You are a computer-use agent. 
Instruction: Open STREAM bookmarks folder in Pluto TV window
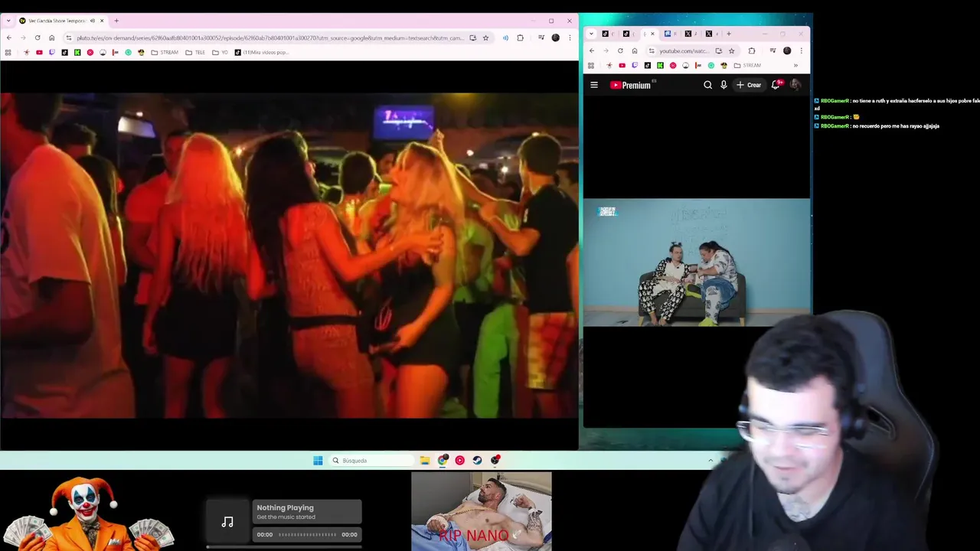(x=165, y=52)
